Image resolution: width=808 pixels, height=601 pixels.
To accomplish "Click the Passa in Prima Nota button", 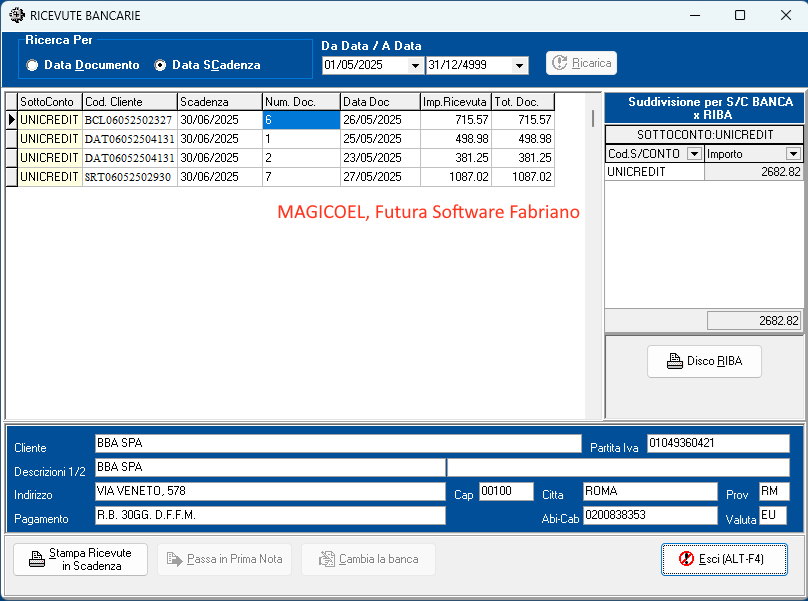I will [225, 559].
